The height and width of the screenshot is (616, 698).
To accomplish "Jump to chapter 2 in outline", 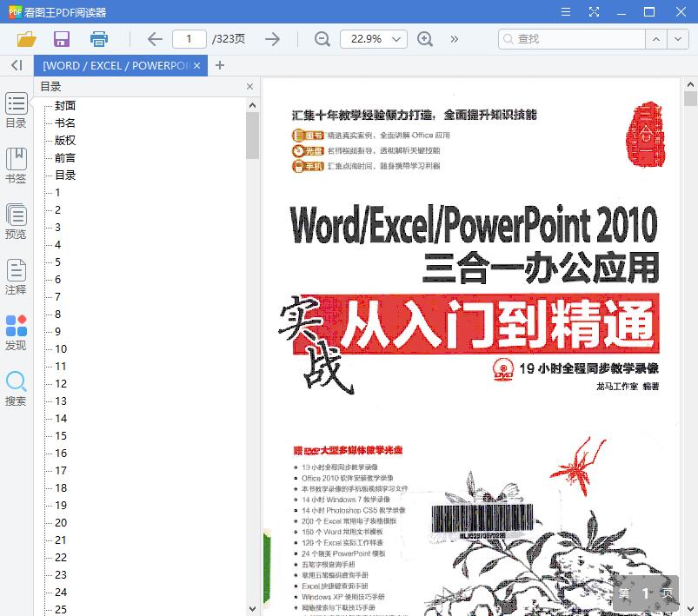I will [58, 209].
